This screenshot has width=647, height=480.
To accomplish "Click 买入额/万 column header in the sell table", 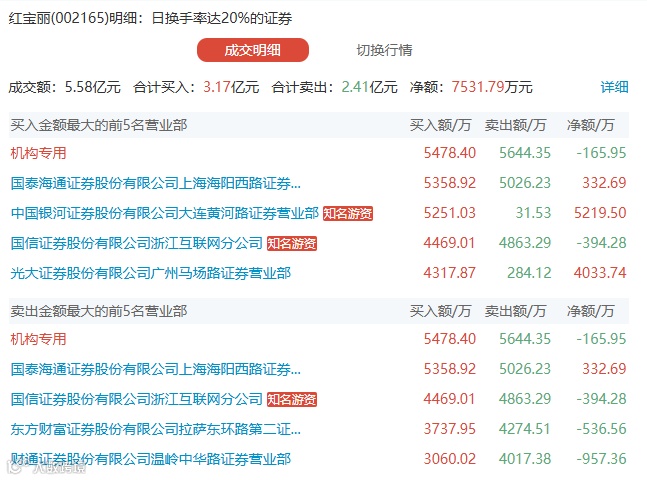I will [440, 311].
